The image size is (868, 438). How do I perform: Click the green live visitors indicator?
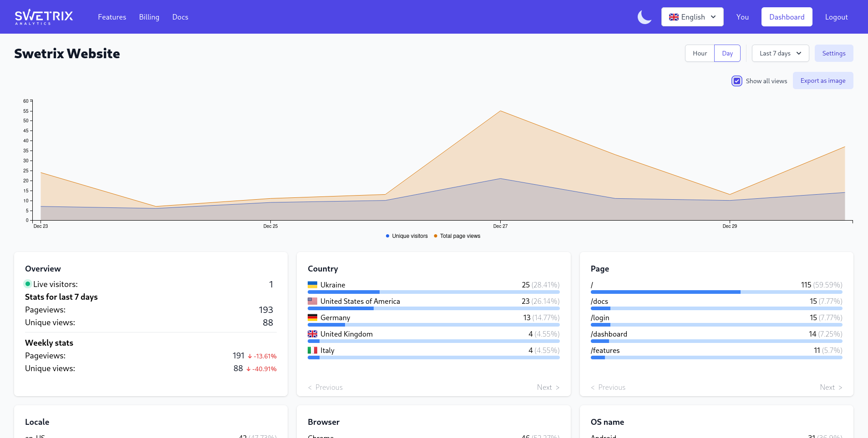[x=28, y=284]
